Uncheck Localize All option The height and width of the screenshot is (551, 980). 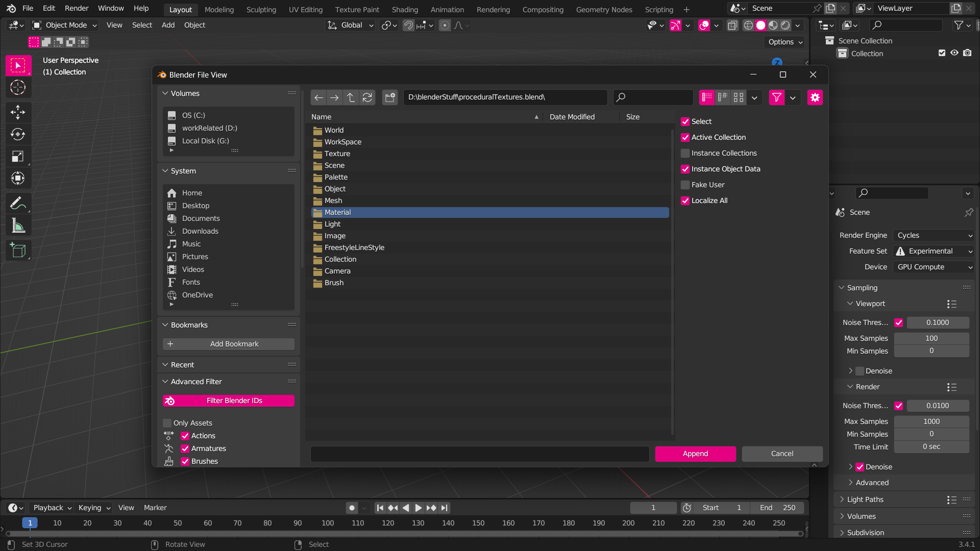coord(685,201)
